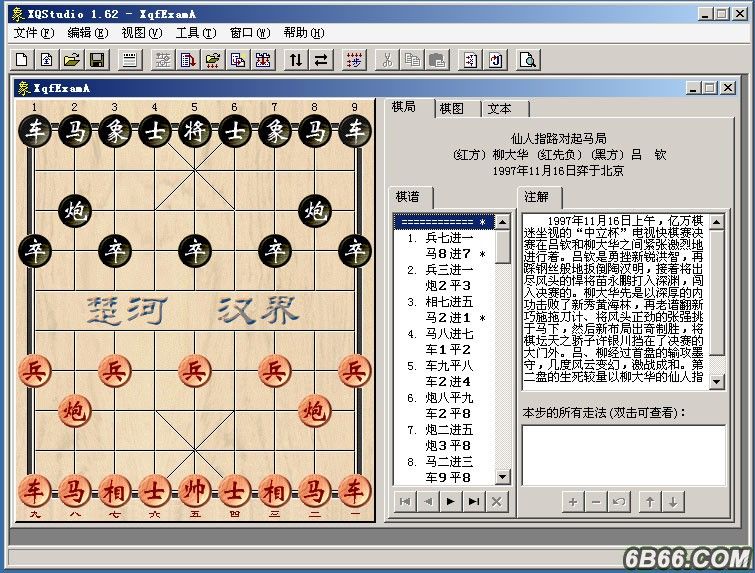Select move 相七进五 in the move list
Viewport: 755px width, 573px height.
(x=449, y=302)
